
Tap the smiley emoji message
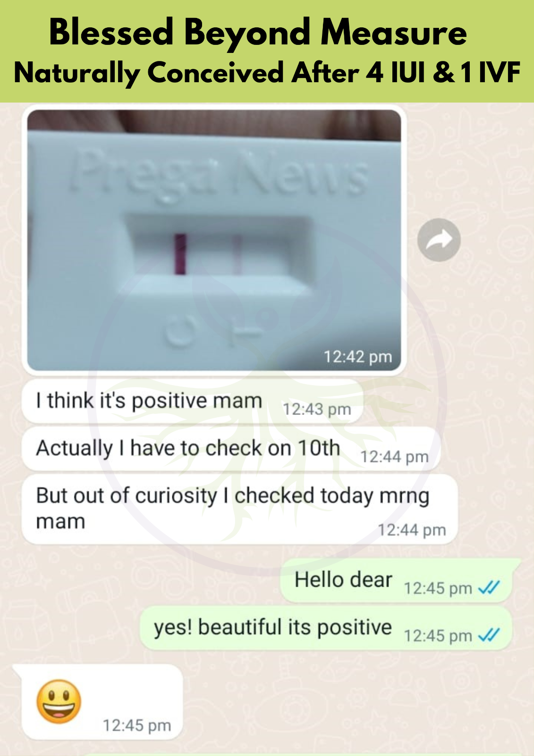[59, 702]
